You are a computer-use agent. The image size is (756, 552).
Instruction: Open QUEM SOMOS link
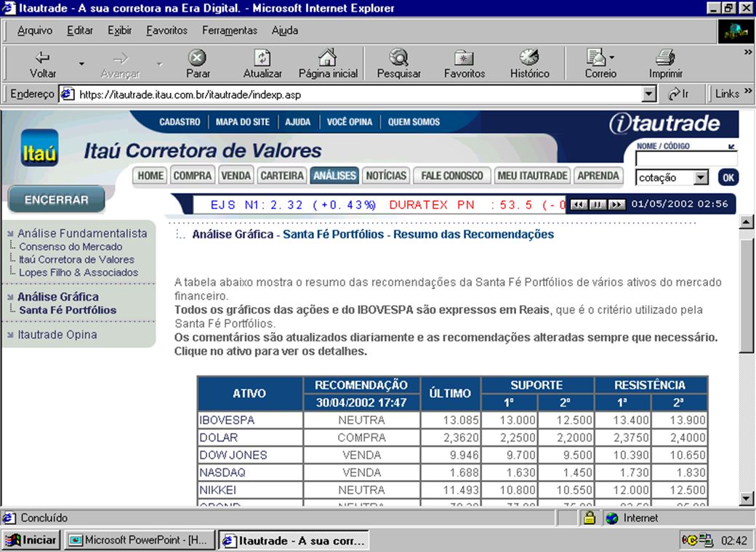pos(414,122)
